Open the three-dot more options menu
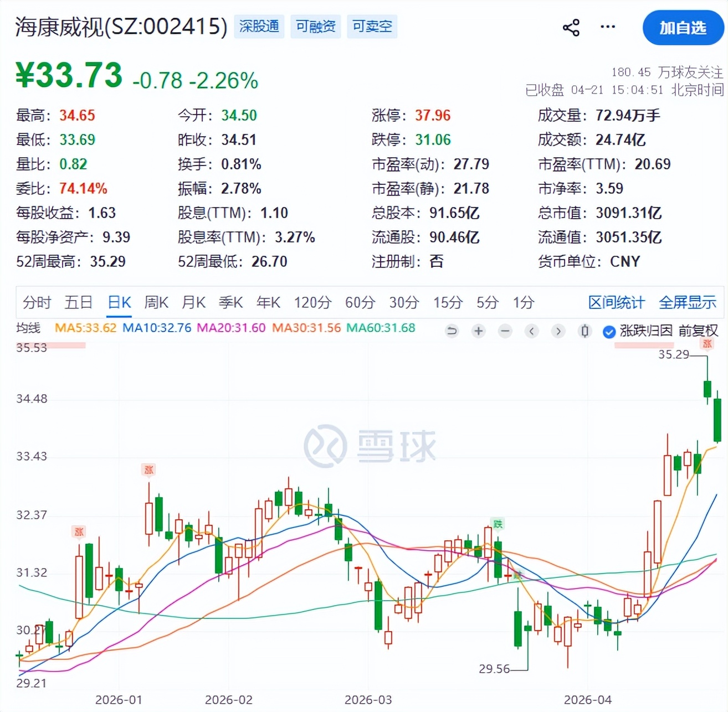 (608, 27)
